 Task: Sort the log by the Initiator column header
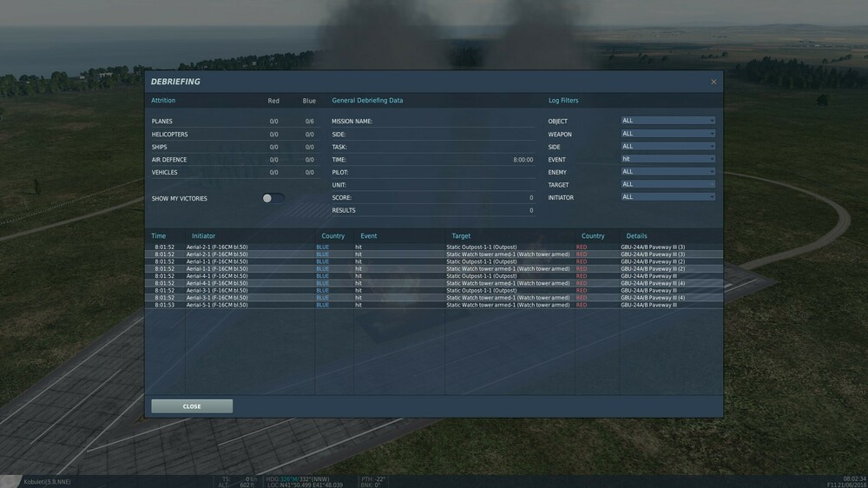[x=203, y=236]
